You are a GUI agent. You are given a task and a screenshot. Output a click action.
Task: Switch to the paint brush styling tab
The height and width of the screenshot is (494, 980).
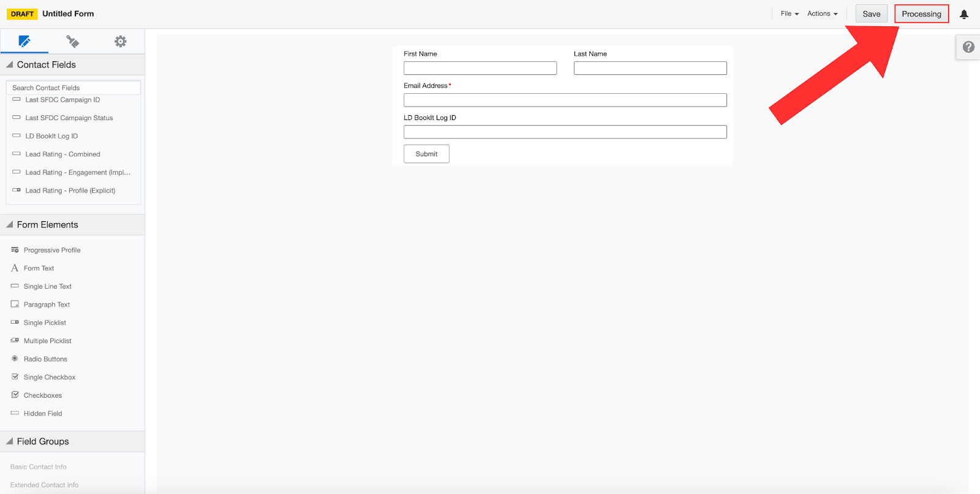point(72,42)
